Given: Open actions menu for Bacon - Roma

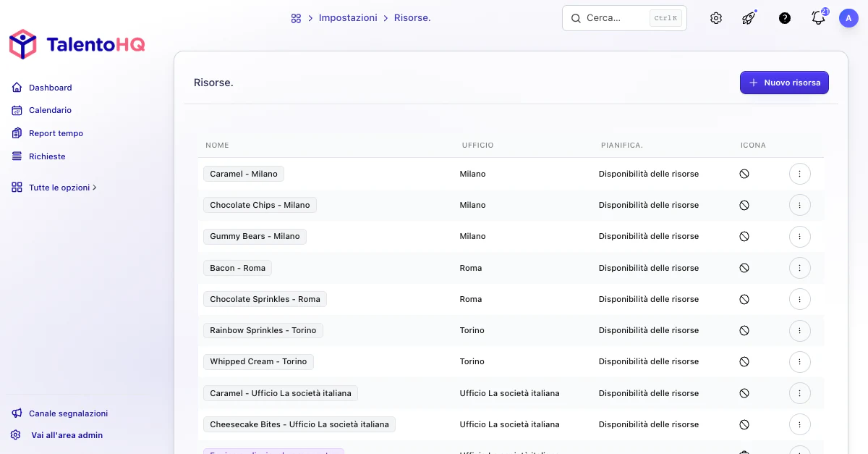Looking at the screenshot, I should click(800, 268).
